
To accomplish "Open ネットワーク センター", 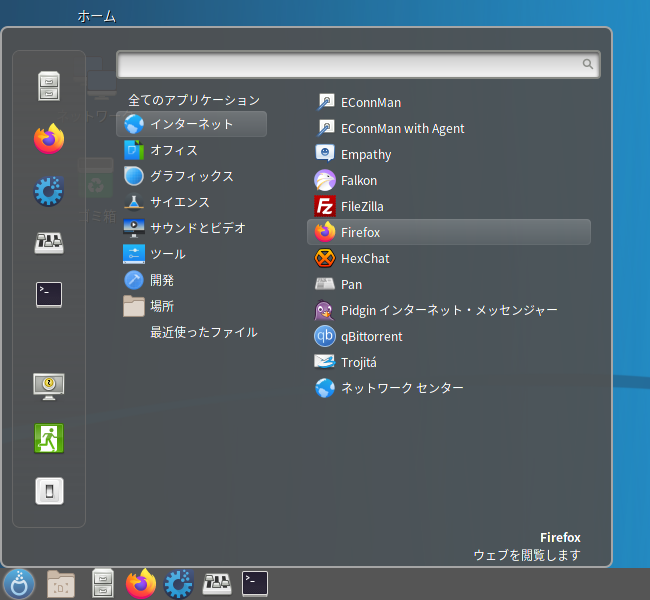I will 449,388.
